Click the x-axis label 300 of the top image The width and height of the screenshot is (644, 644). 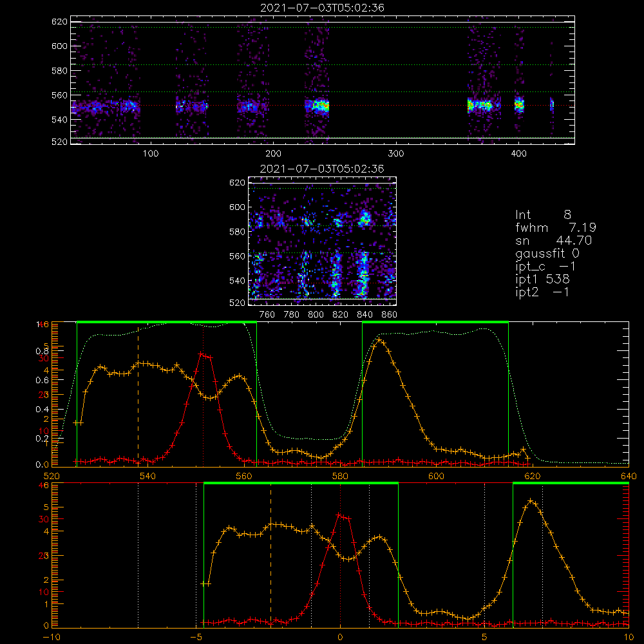click(396, 154)
